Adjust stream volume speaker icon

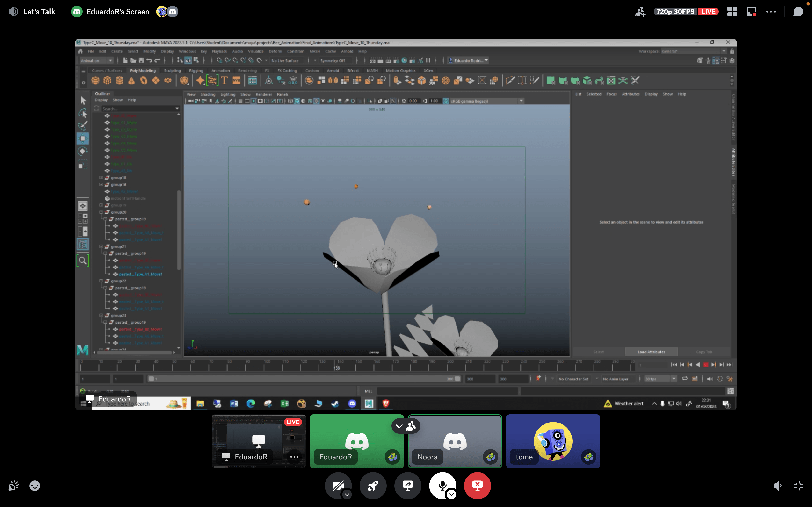778,486
